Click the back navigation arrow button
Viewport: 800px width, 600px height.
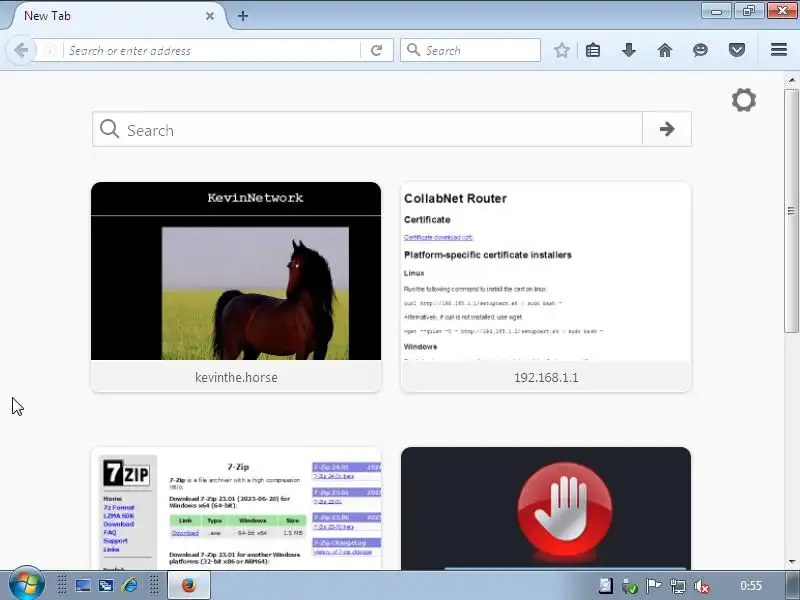coord(21,50)
